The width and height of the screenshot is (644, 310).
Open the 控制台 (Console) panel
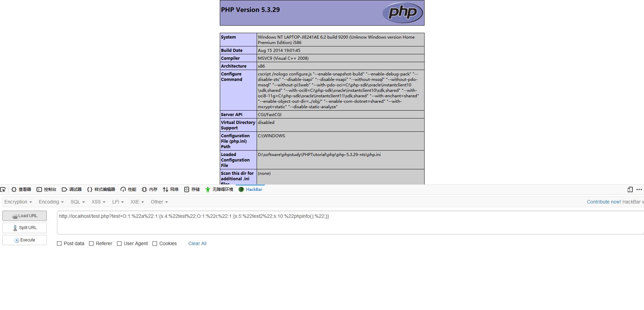coord(46,189)
